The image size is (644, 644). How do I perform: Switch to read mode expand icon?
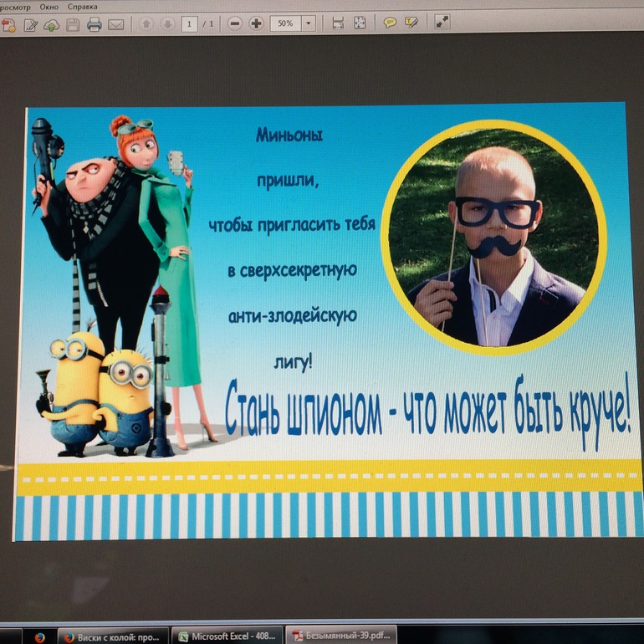[442, 22]
